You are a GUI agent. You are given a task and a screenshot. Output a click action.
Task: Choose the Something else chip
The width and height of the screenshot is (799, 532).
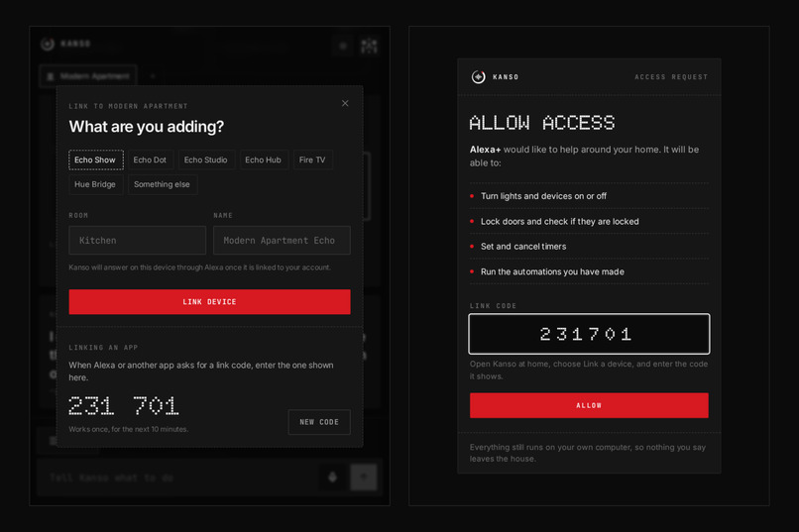click(162, 184)
